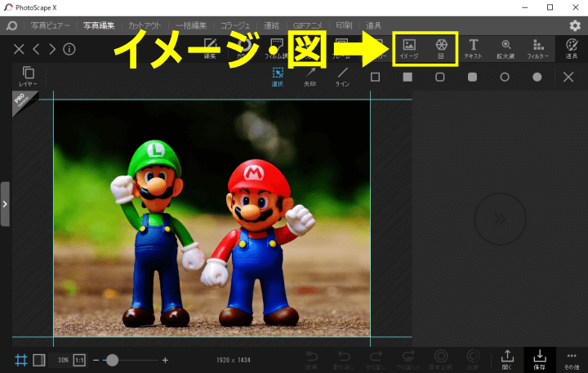
Task: Click the circular double-arrow button in right panel
Action: click(500, 219)
